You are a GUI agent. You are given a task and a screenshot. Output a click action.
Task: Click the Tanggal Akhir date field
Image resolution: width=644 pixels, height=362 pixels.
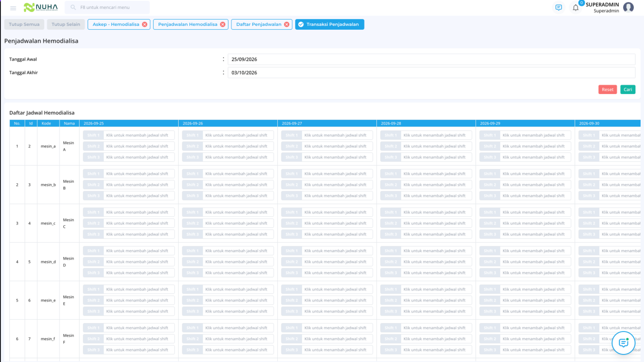pyautogui.click(x=431, y=72)
